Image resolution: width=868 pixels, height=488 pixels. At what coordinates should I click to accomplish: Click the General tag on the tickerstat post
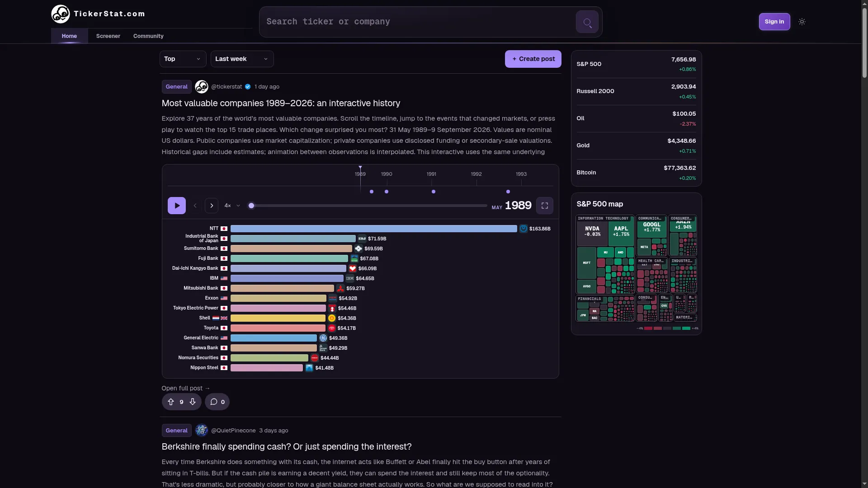click(x=177, y=87)
